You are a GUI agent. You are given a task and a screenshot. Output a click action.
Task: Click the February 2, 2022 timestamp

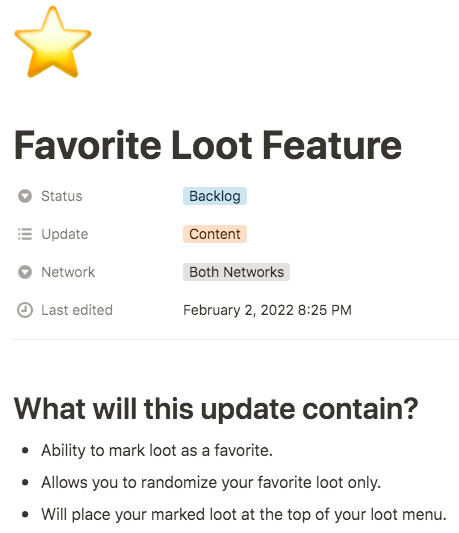tap(267, 310)
